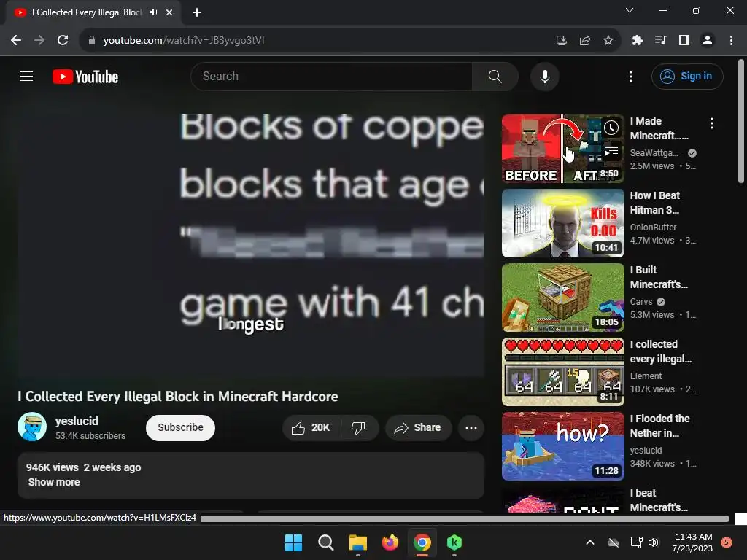Viewport: 747px width, 560px height.
Task: Open How I Beat Hitman 3 thumbnail
Action: [x=562, y=223]
